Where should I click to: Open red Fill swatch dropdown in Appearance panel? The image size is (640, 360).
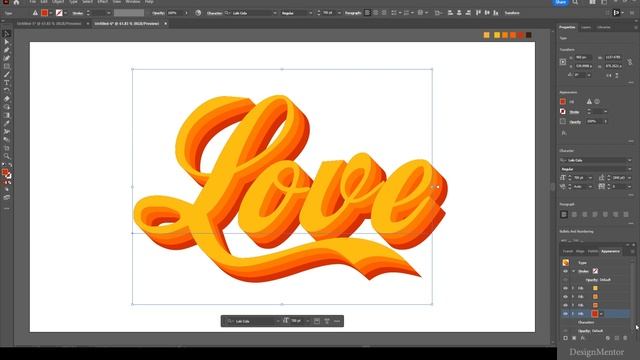(601, 314)
